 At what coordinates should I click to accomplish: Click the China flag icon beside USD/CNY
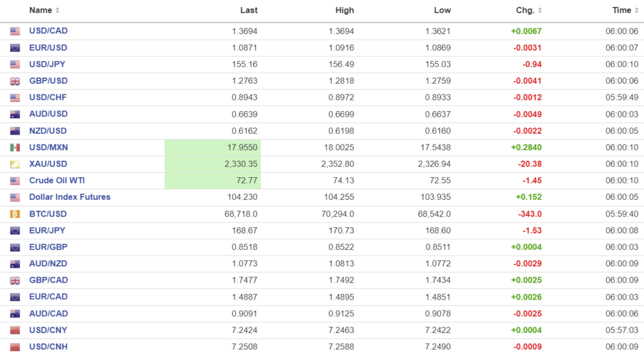tap(15, 330)
